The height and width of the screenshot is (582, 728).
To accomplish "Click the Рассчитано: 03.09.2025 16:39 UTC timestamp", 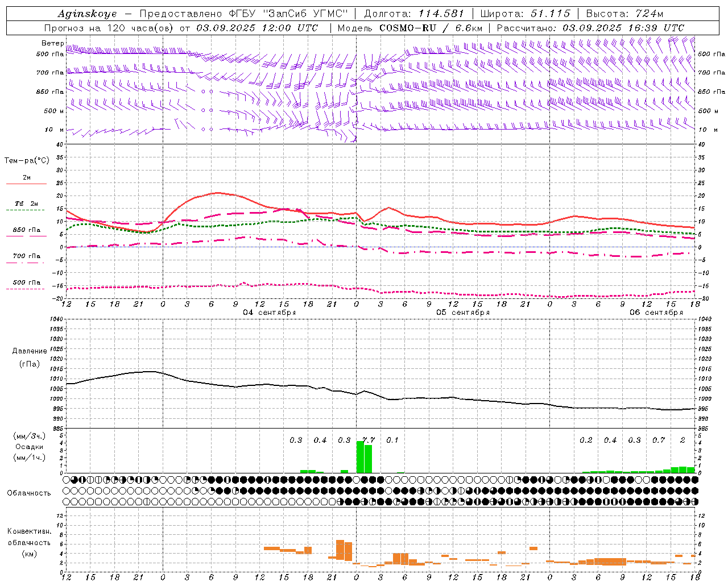I will click(590, 28).
